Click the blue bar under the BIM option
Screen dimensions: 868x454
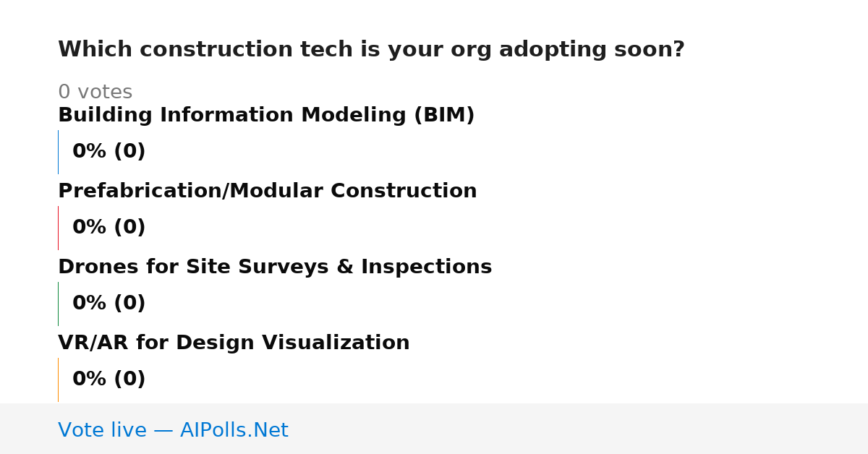click(58, 152)
